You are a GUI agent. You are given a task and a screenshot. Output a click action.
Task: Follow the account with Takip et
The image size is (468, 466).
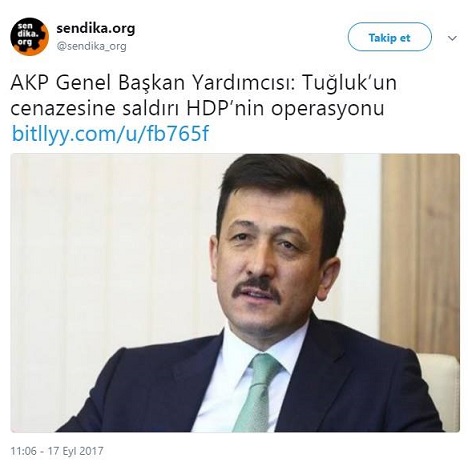(389, 37)
